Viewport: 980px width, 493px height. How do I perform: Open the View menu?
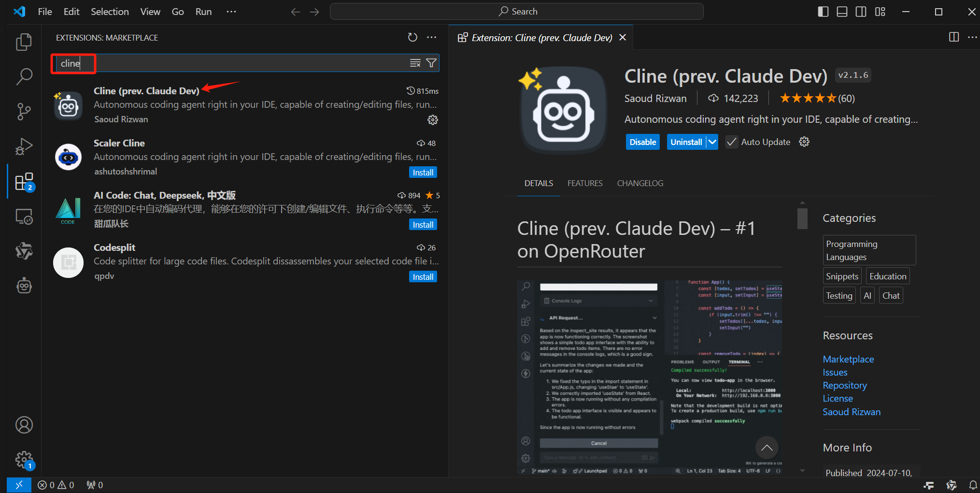pyautogui.click(x=150, y=12)
